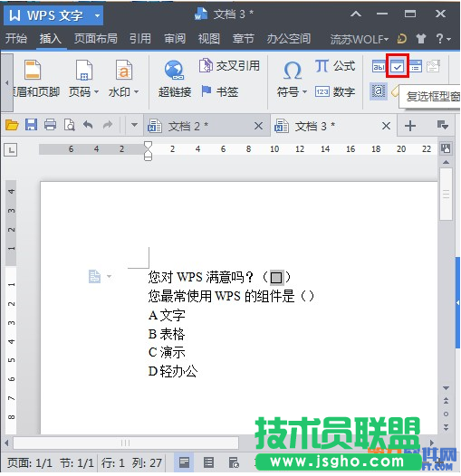Screen dimensions: 461x476
Task: Add a new document tab
Action: coord(410,126)
